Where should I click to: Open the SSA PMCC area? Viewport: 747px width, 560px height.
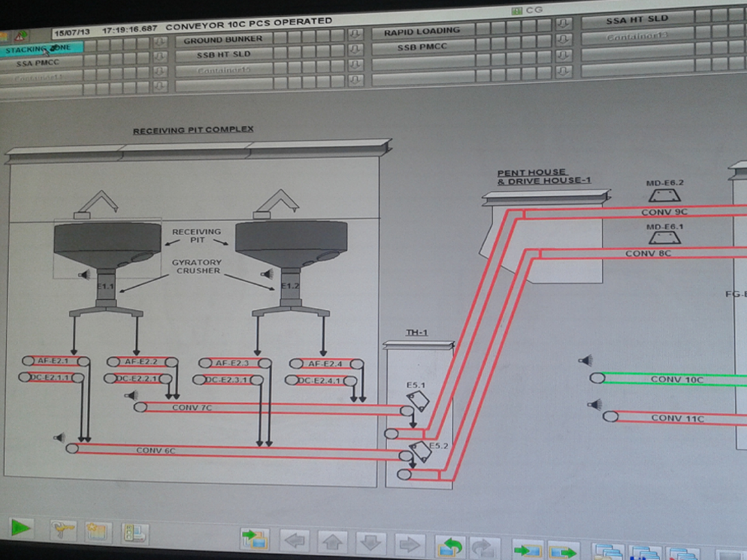tap(40, 64)
